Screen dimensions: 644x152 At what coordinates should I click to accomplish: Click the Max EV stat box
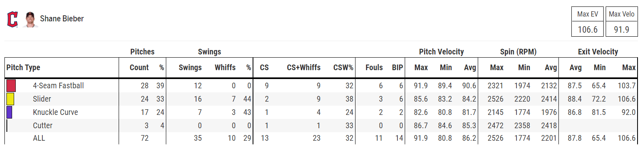pyautogui.click(x=588, y=22)
